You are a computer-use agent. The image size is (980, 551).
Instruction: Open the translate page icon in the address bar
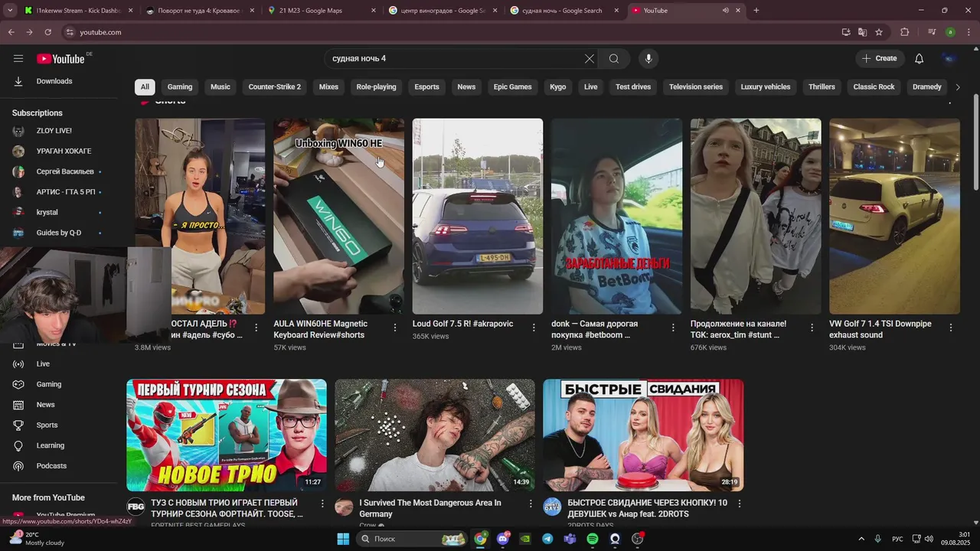coord(862,32)
